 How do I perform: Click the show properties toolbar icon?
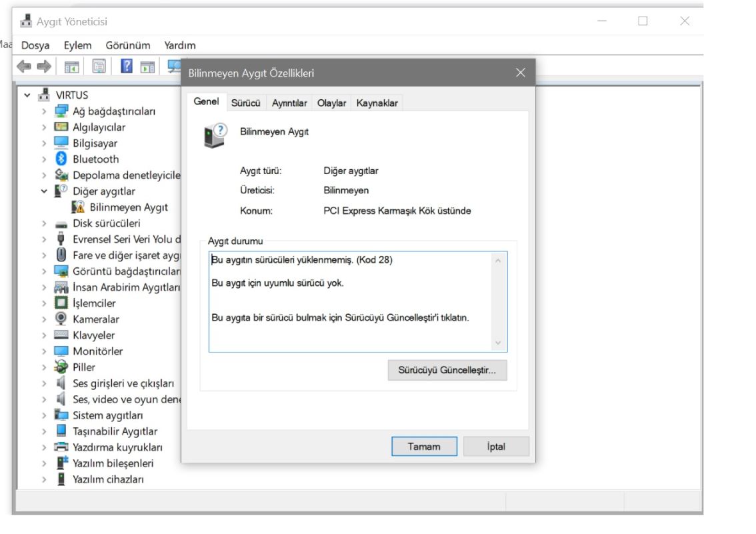coord(97,65)
